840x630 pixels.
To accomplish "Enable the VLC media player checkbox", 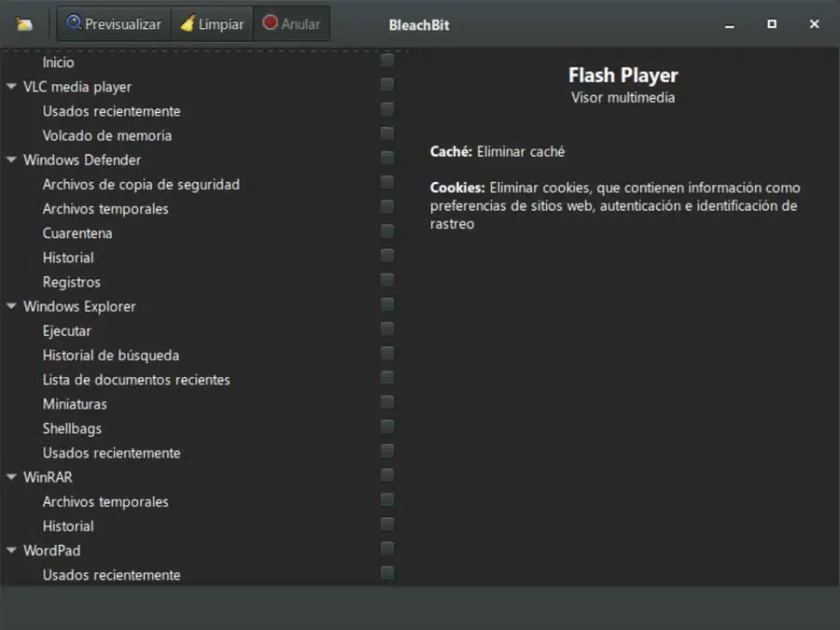I will pos(386,84).
